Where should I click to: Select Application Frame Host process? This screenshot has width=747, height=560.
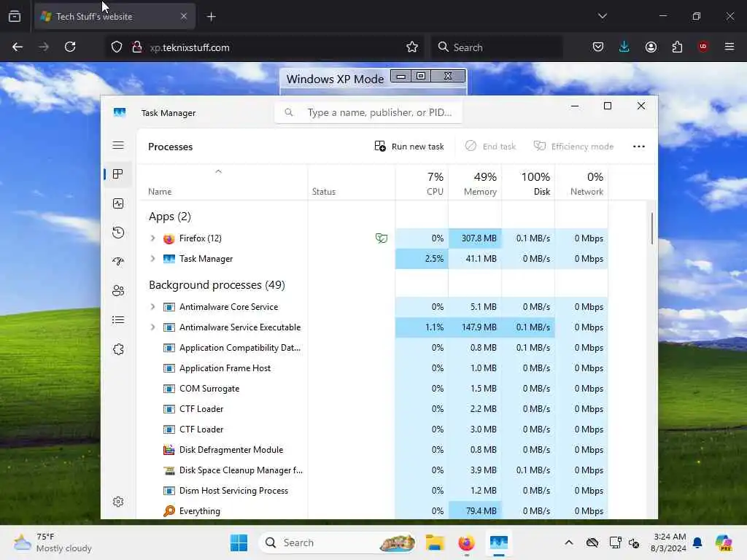373,368
